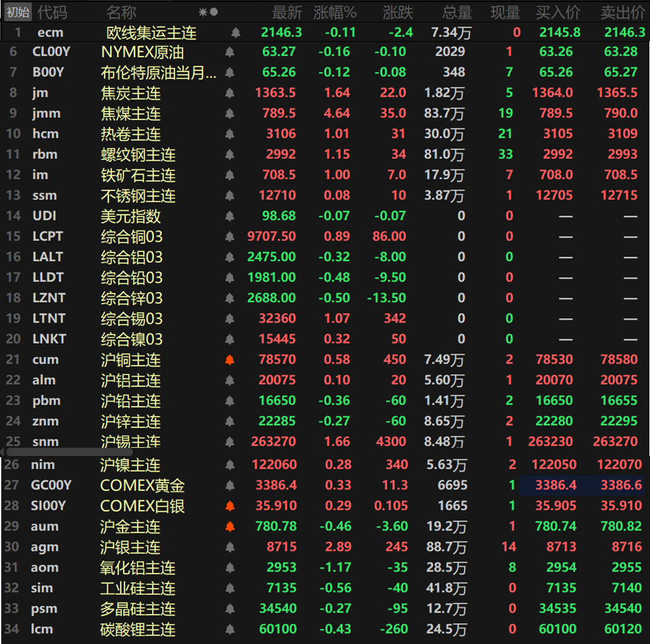Screen dimensions: 650x644
Task: Select the 焦煤主连 name cell
Action: [x=131, y=113]
